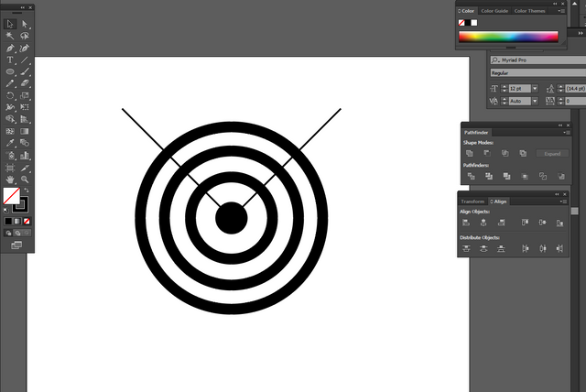Viewport: 586px width, 392px height.
Task: Select the Direct Selection tool
Action: tap(25, 25)
